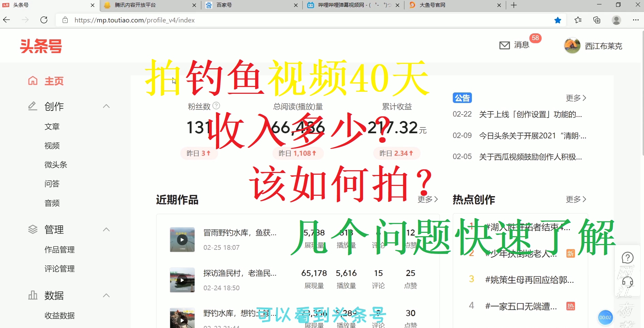
Task: Click the 头条号 logo
Action: (x=41, y=46)
